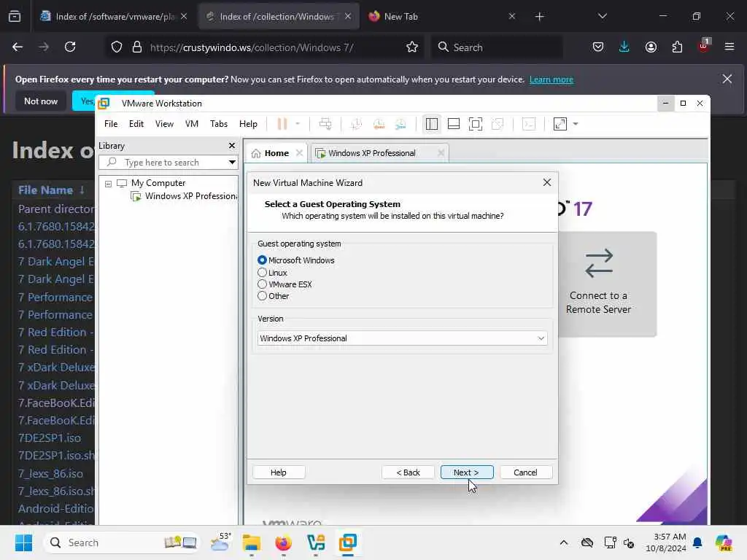The width and height of the screenshot is (747, 560).
Task: Click Revert to snapshot toolbar icon
Action: [x=379, y=124]
